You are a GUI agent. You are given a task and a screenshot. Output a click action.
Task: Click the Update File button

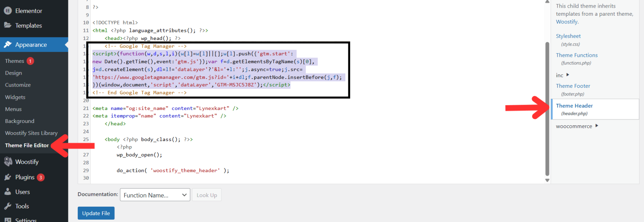(x=96, y=213)
